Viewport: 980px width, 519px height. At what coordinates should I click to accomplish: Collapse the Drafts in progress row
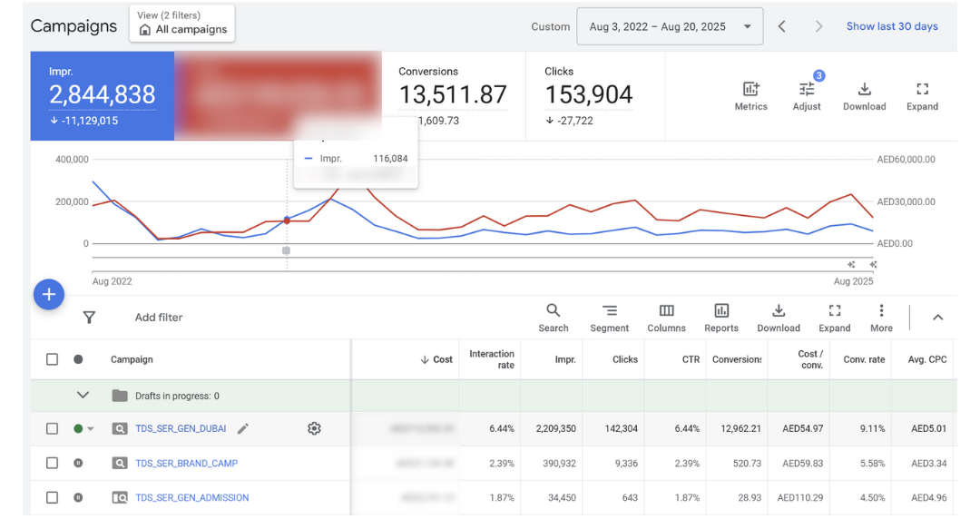pyautogui.click(x=83, y=396)
